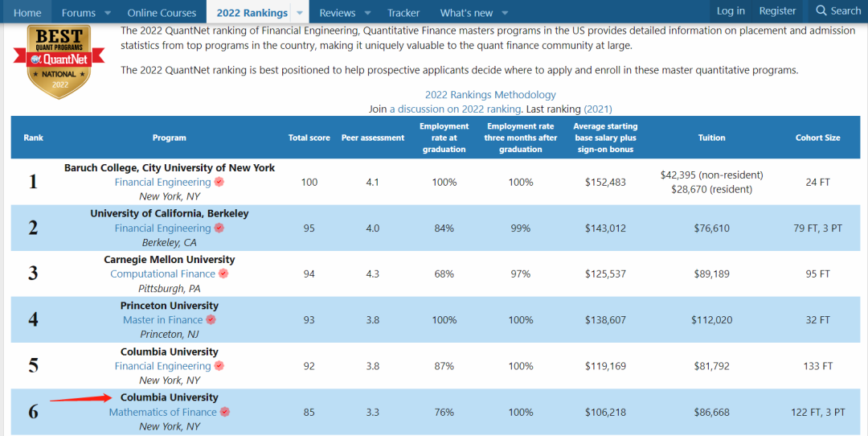Click cohort size 79 FT, 3 PT
The width and height of the screenshot is (868, 436).
click(x=817, y=228)
